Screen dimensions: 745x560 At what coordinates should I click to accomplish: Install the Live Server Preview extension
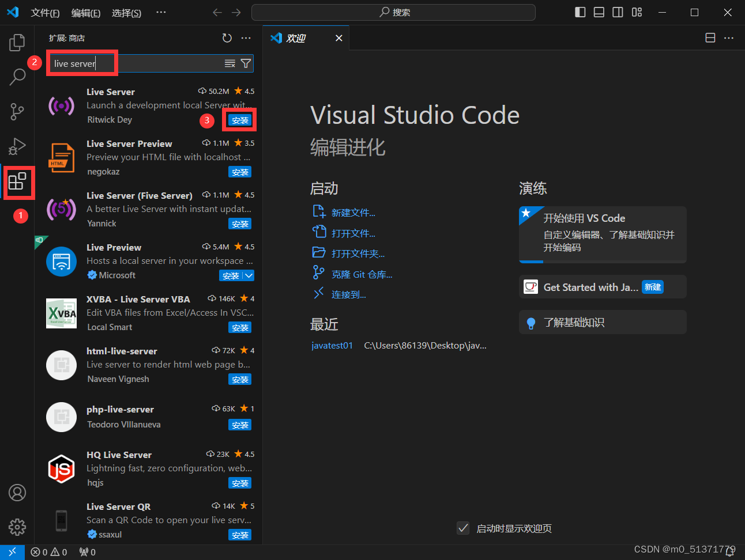[240, 172]
